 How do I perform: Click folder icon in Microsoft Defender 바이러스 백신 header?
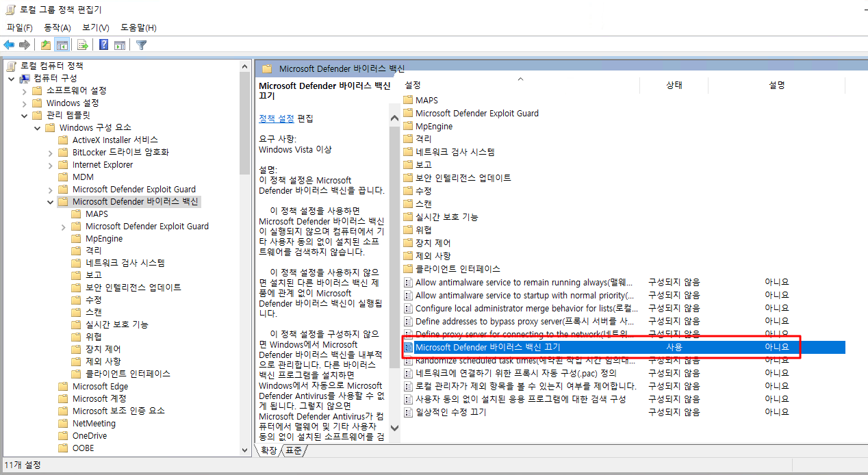point(267,68)
